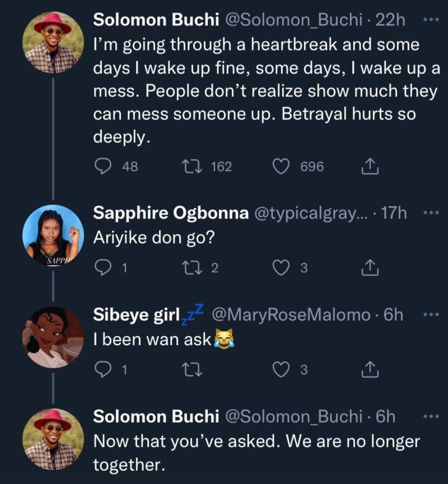
Task: Open Sapphire Ogbonna's profile picture
Action: pyautogui.click(x=53, y=236)
